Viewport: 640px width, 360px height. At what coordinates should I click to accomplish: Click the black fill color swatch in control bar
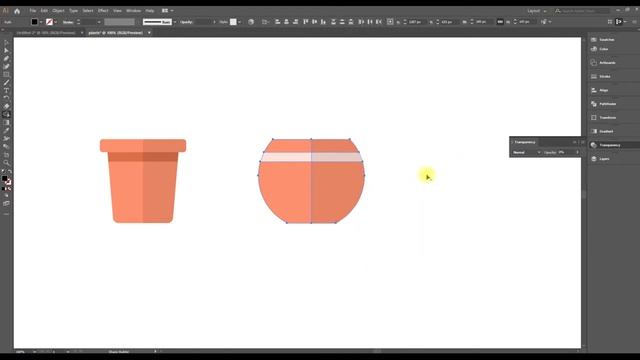tap(35, 22)
